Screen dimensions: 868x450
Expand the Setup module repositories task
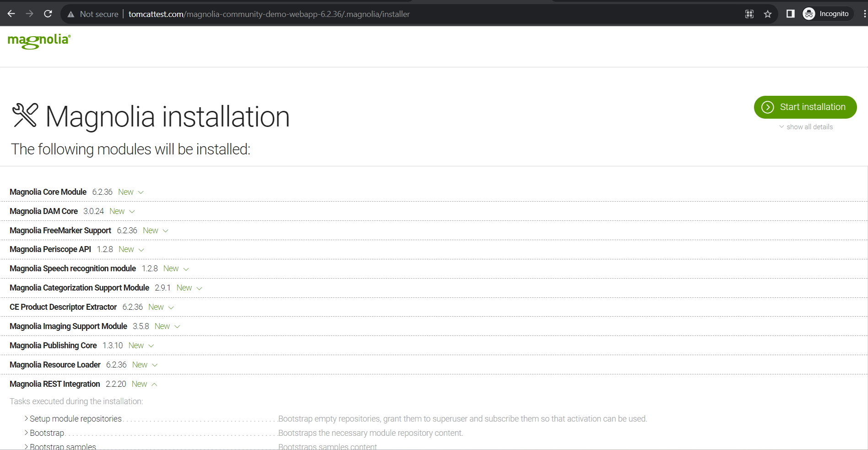27,419
